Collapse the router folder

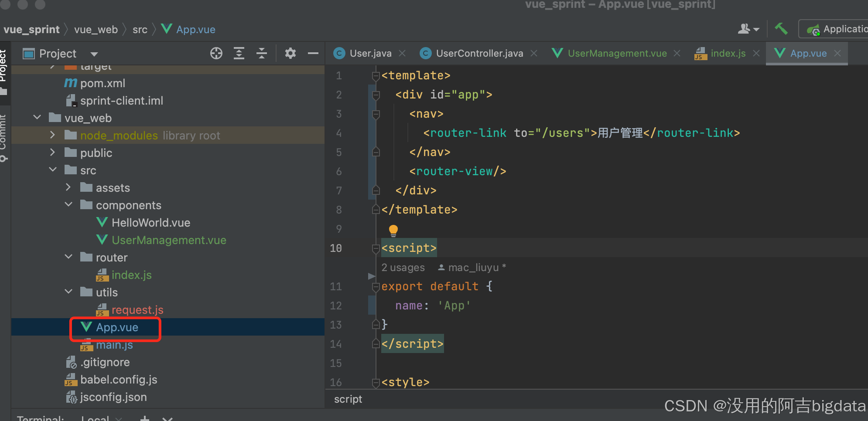point(68,257)
